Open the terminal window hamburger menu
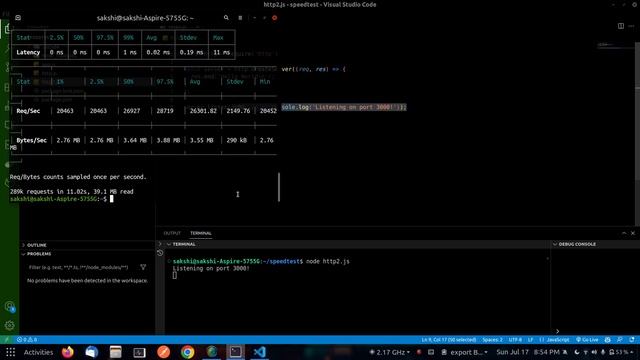The width and height of the screenshot is (640, 360). tap(240, 18)
